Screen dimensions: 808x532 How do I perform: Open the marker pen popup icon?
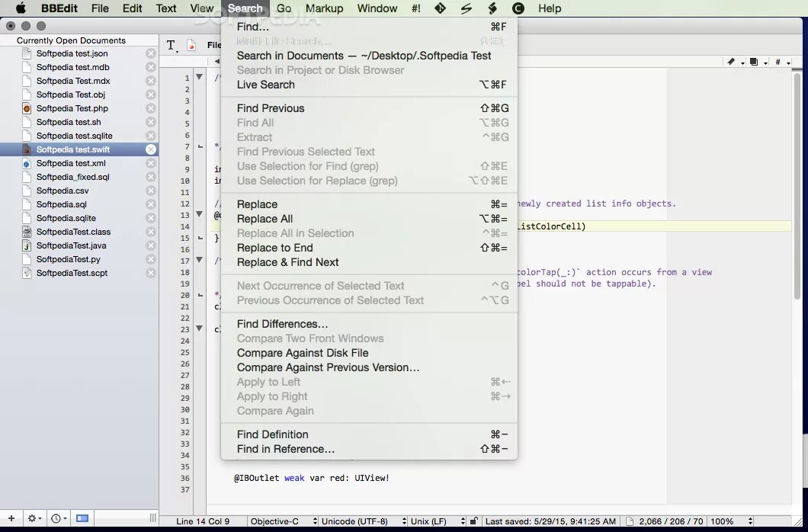(x=734, y=62)
